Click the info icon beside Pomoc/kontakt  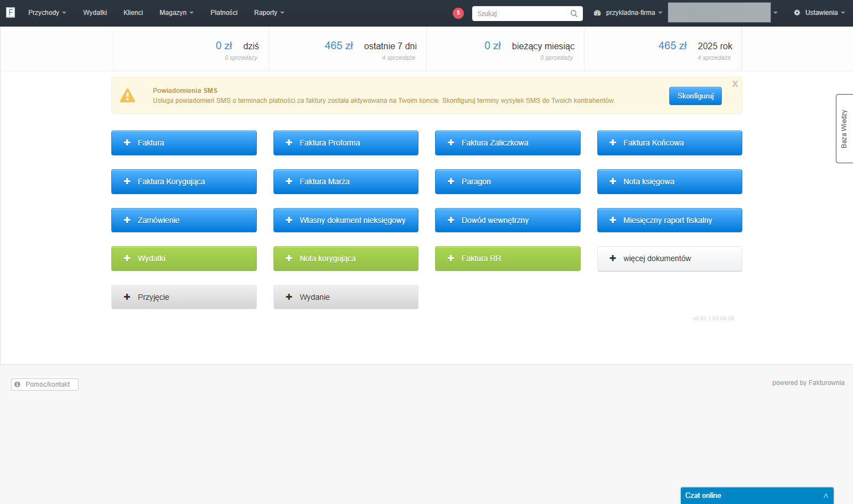(x=17, y=385)
